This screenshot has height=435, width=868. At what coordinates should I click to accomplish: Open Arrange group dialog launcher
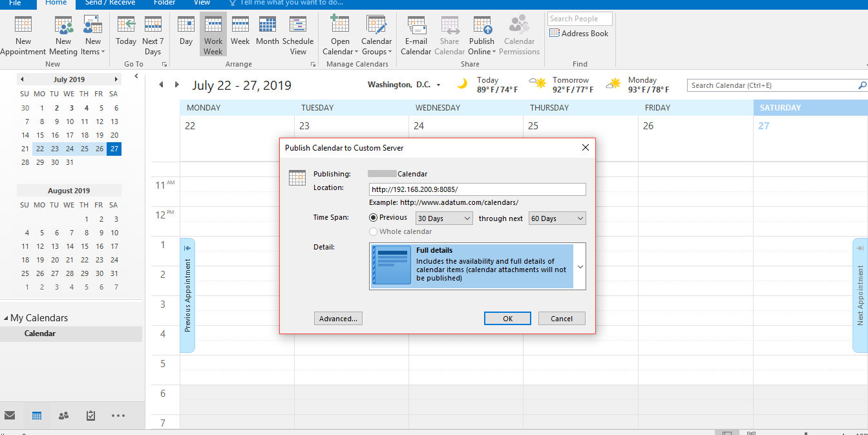click(x=313, y=65)
